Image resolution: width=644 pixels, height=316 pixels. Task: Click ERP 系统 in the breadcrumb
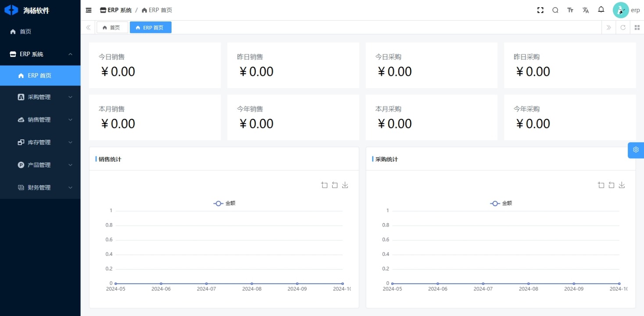(116, 10)
